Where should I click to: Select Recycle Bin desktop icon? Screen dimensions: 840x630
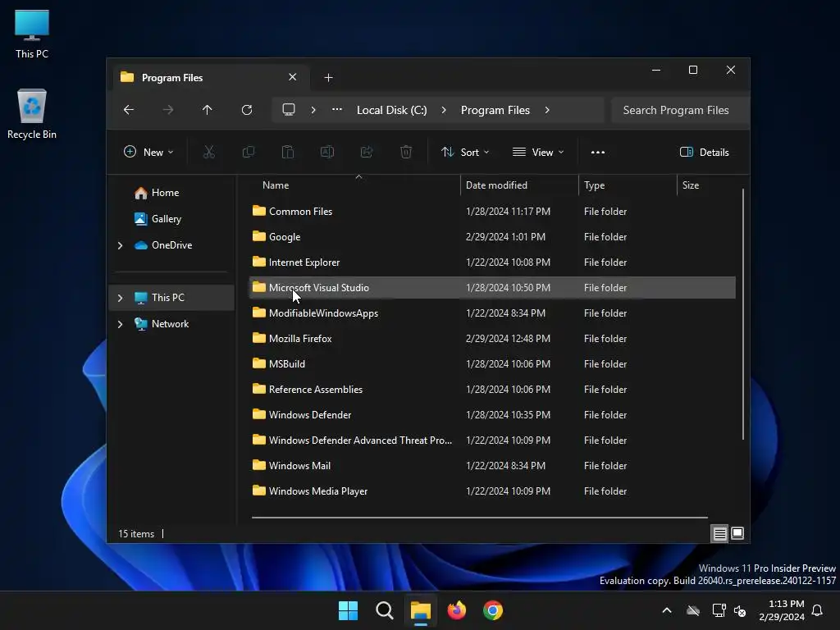tap(32, 113)
